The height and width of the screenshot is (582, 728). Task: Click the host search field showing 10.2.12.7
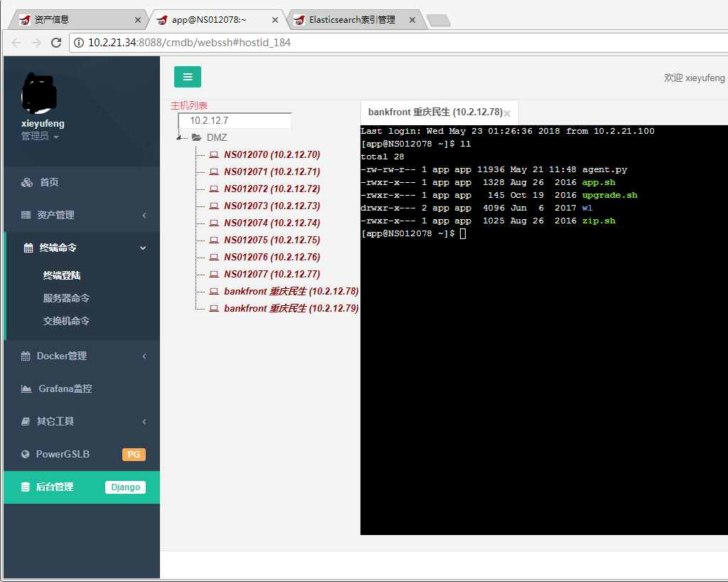point(235,121)
